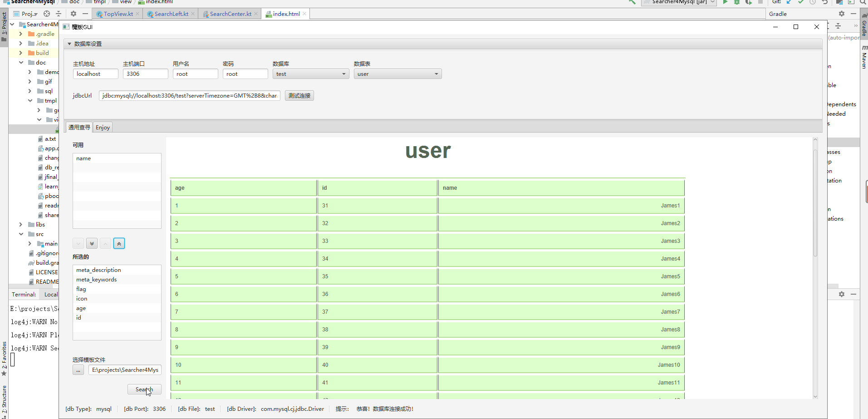Click the ... template file browse button
868x419 pixels.
tap(78, 370)
